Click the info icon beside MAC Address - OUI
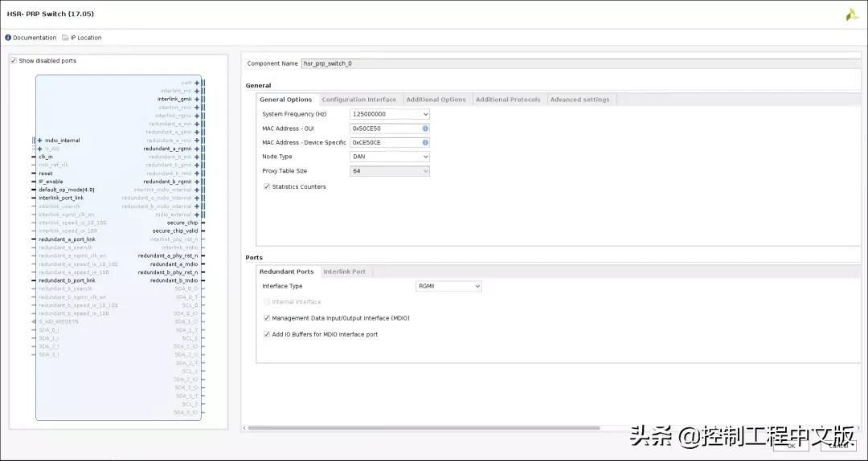868x461 pixels. point(425,129)
